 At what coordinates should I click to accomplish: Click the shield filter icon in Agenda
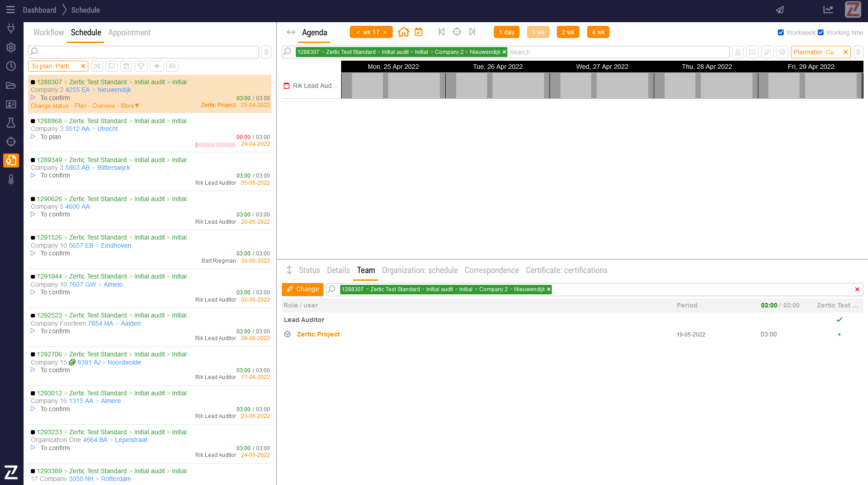tap(782, 52)
